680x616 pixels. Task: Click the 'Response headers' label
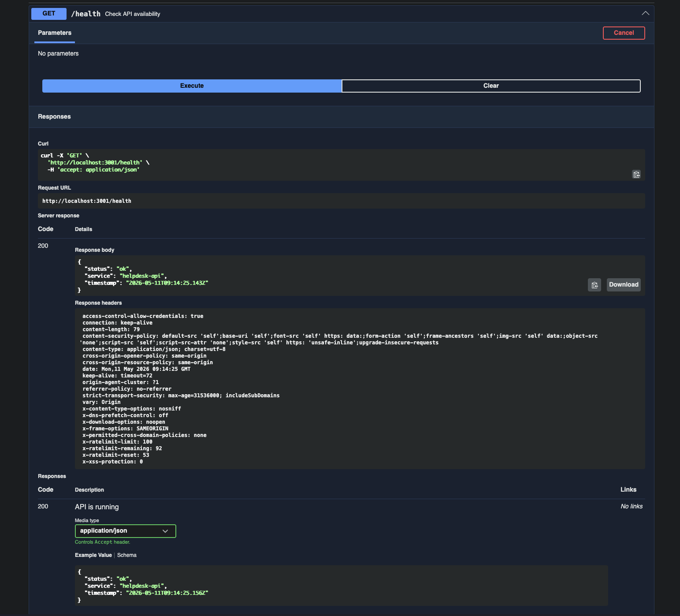click(98, 303)
